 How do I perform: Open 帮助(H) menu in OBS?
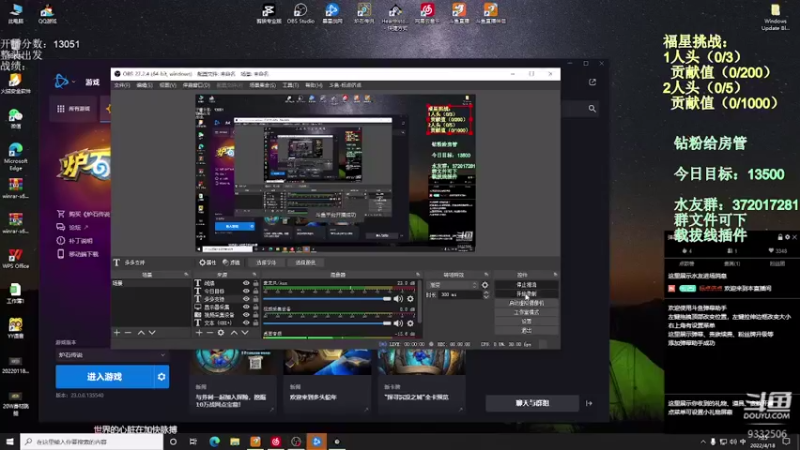pos(314,85)
